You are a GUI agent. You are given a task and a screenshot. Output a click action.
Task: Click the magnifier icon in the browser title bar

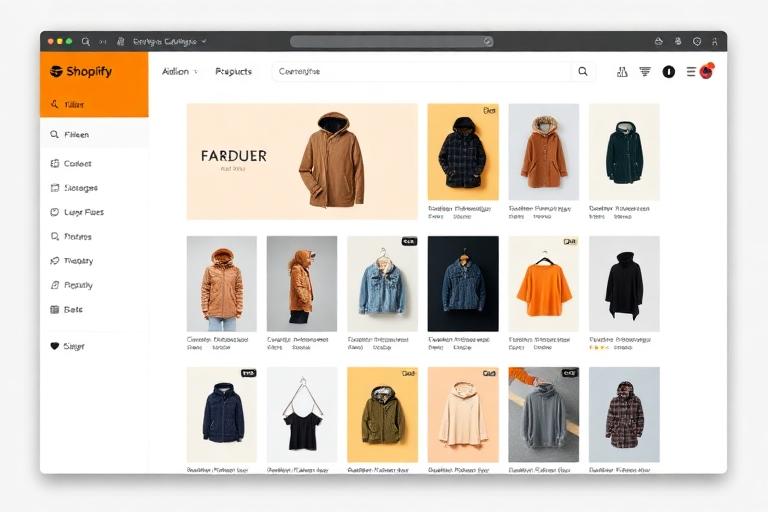point(86,42)
